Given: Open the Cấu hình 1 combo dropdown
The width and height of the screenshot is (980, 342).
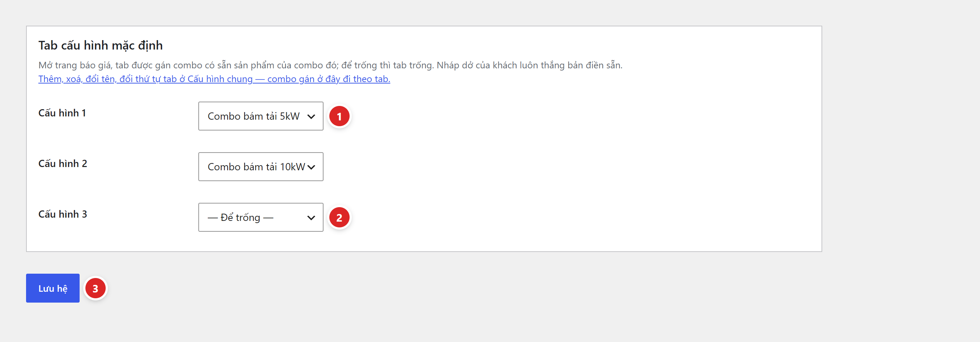Looking at the screenshot, I should 261,116.
